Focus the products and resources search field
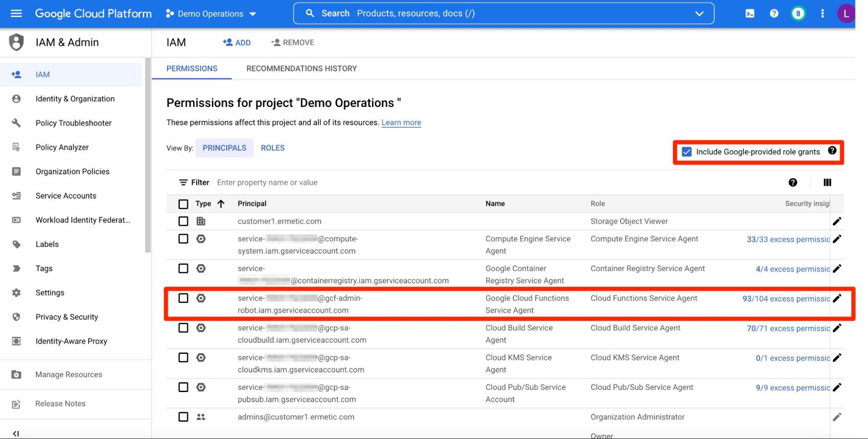 click(x=504, y=13)
